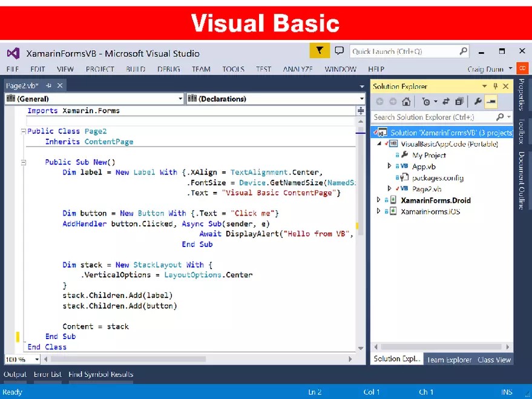The width and height of the screenshot is (532, 399).
Task: Click the Sync with Active Document icon
Action: coord(446,102)
